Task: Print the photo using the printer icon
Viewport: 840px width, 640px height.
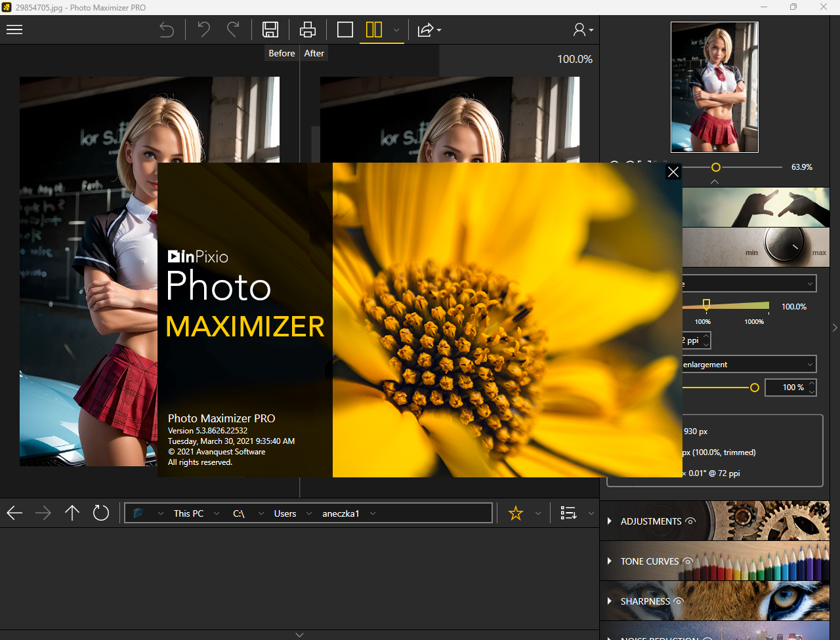Action: [308, 30]
